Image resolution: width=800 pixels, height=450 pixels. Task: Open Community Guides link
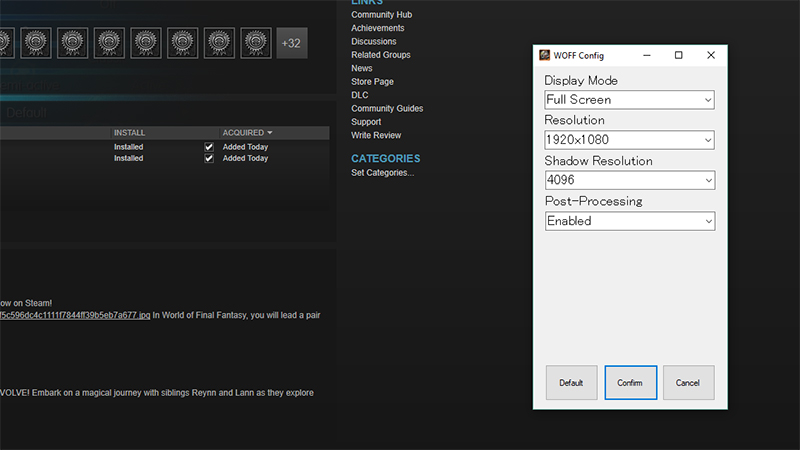pyautogui.click(x=387, y=108)
